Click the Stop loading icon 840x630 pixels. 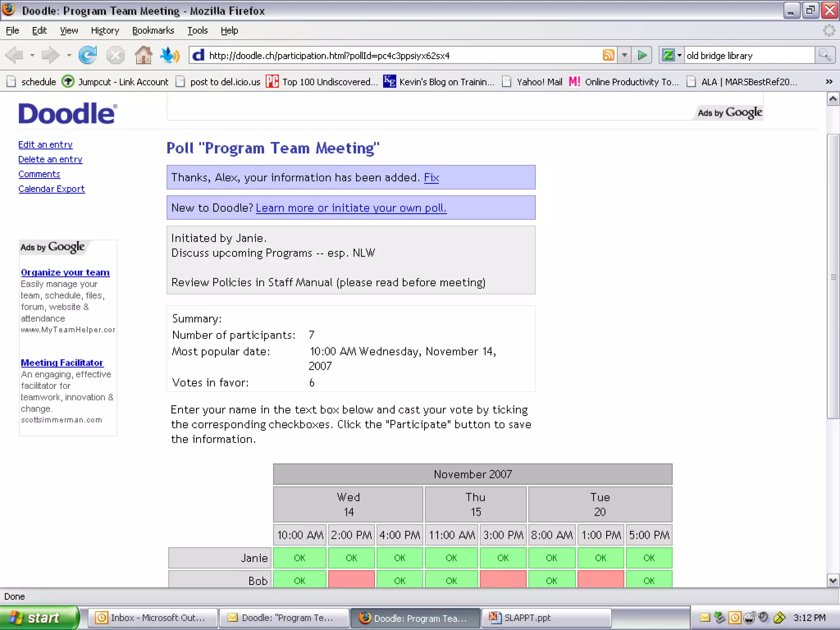click(115, 55)
